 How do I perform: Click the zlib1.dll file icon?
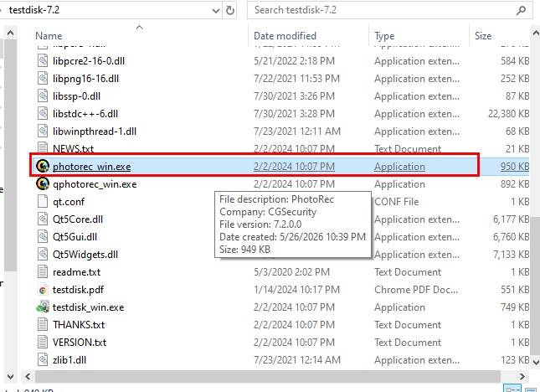click(43, 360)
